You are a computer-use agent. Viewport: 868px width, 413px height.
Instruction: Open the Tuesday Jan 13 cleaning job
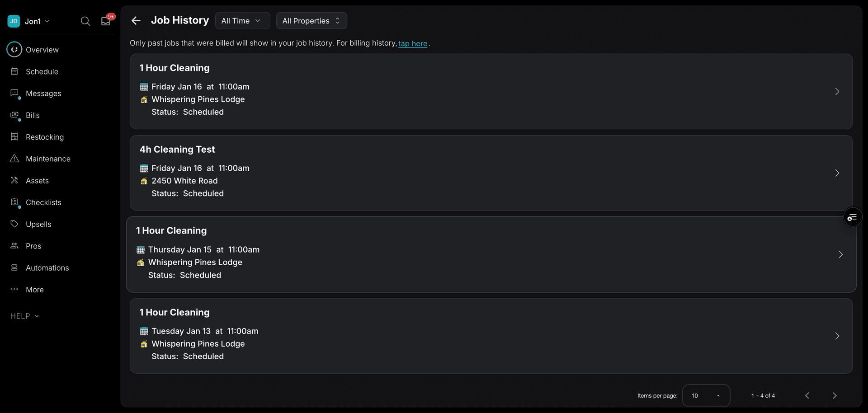(491, 336)
